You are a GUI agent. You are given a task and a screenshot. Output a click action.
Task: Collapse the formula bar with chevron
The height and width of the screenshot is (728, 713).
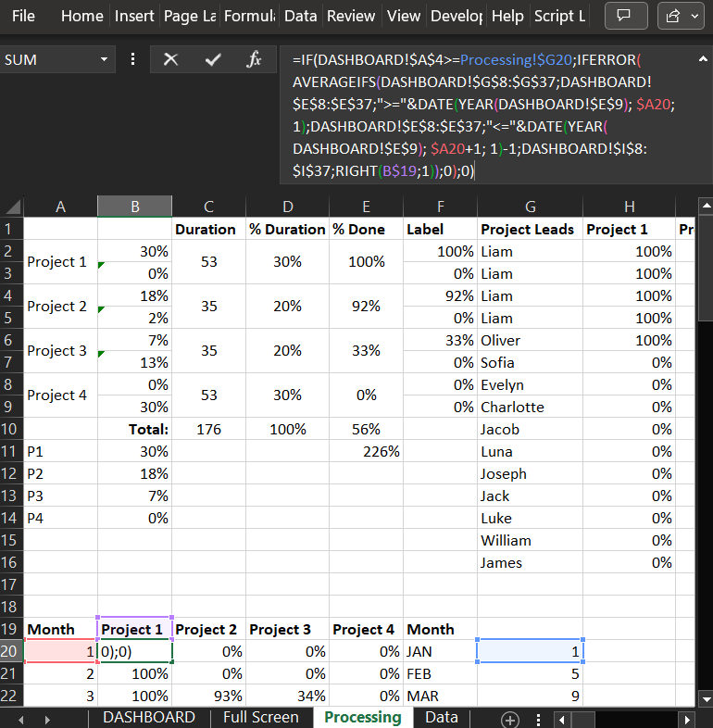[x=701, y=59]
